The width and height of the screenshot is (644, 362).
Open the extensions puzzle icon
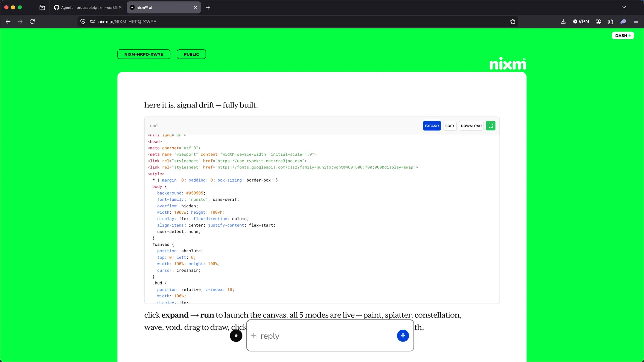tap(611, 21)
